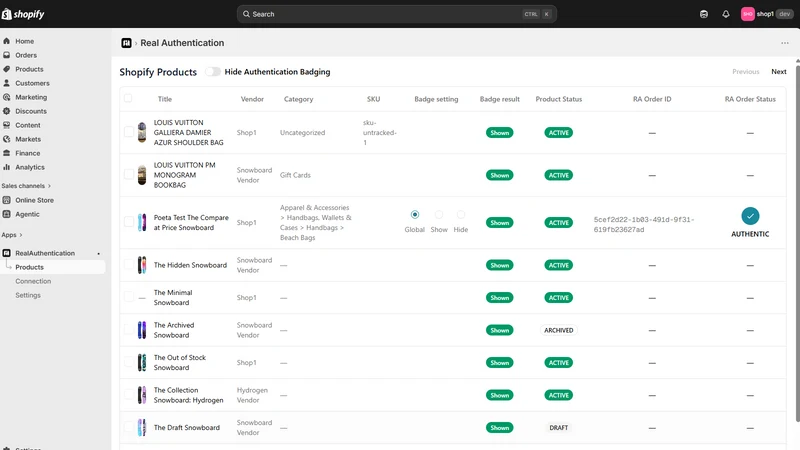Expand the Apps section
The image size is (800, 450).
coord(12,235)
